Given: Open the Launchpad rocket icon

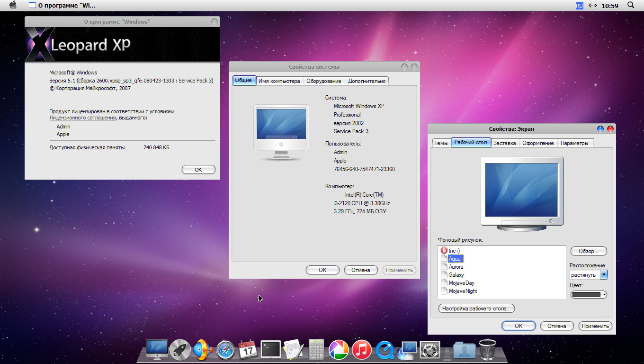Looking at the screenshot, I should (x=180, y=351).
